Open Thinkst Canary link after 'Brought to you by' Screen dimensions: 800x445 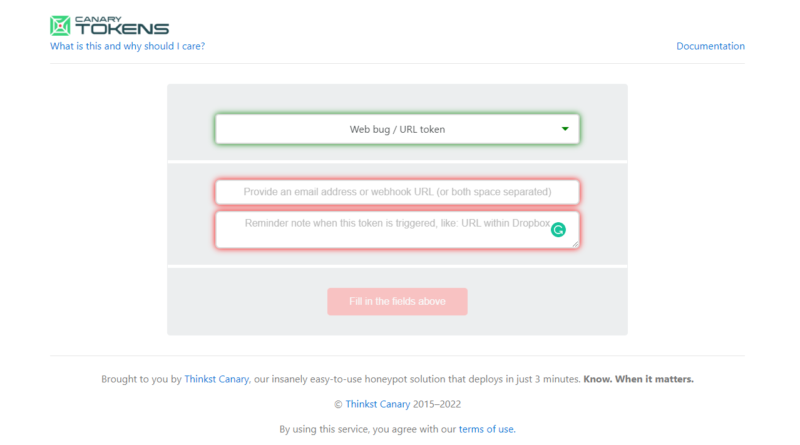coord(216,379)
